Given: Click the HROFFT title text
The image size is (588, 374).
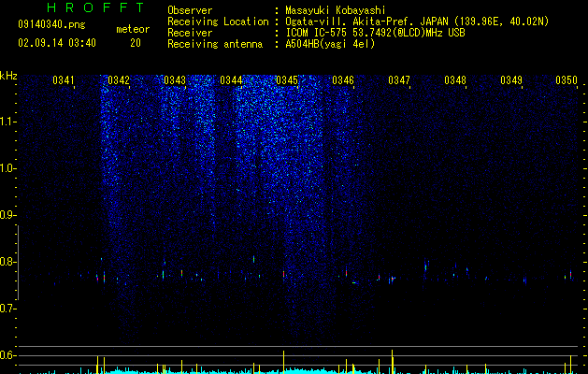Looking at the screenshot, I should (x=96, y=7).
